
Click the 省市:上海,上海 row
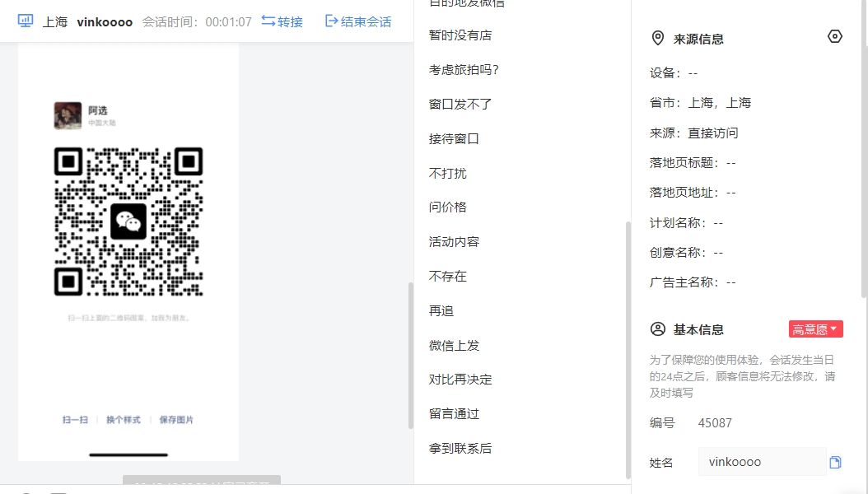(700, 103)
